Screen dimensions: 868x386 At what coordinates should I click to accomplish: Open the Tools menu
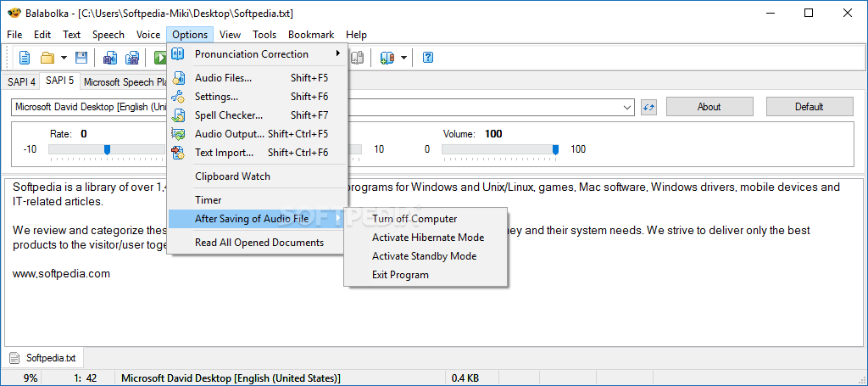(x=264, y=34)
